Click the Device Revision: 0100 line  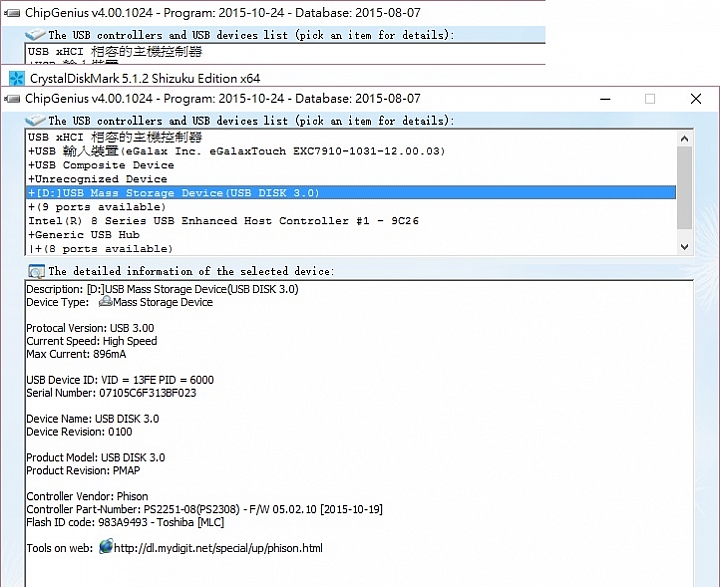pyautogui.click(x=79, y=431)
